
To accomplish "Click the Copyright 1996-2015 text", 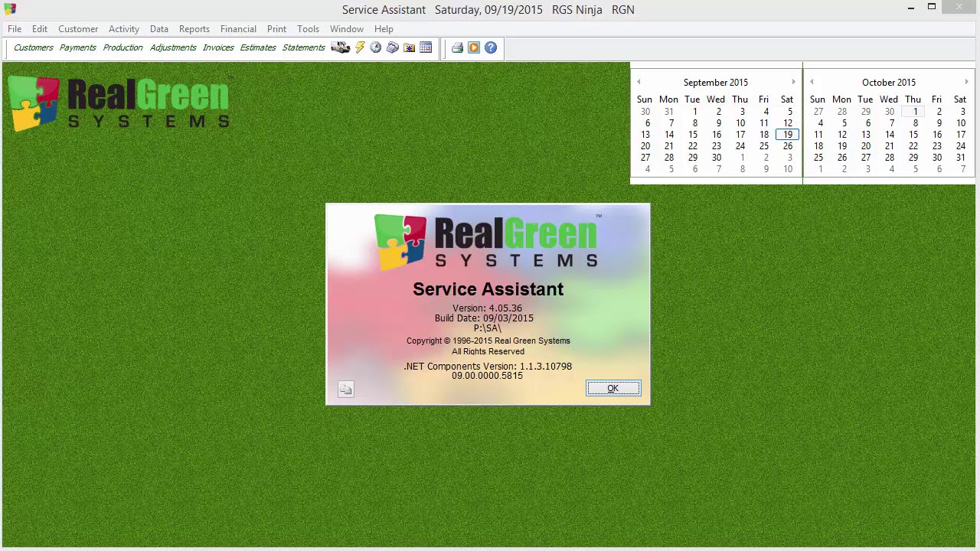I will [488, 341].
